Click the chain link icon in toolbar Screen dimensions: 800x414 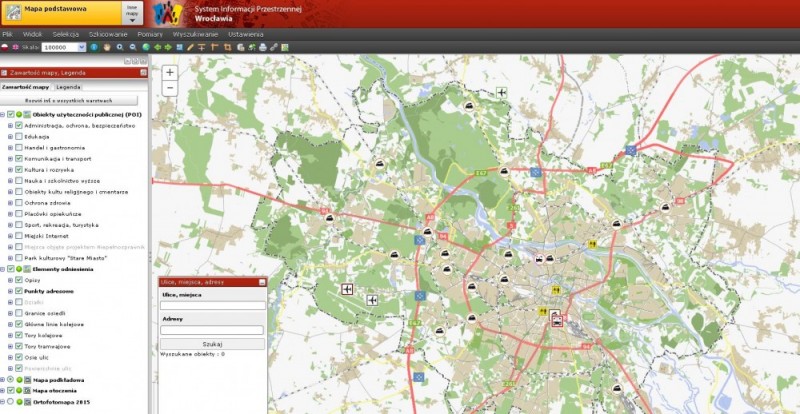tap(274, 47)
